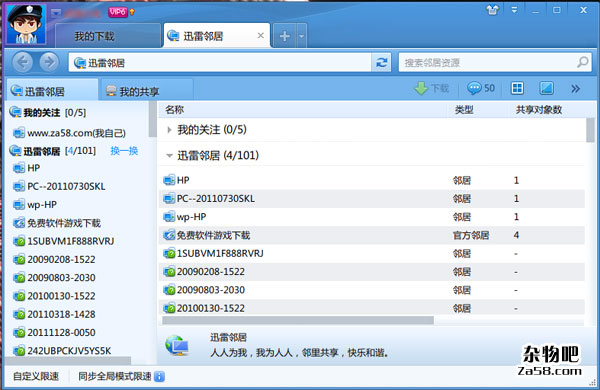Click 1SUBVM1F888RVRJ icon in main list
The width and height of the screenshot is (600, 390).
[169, 253]
